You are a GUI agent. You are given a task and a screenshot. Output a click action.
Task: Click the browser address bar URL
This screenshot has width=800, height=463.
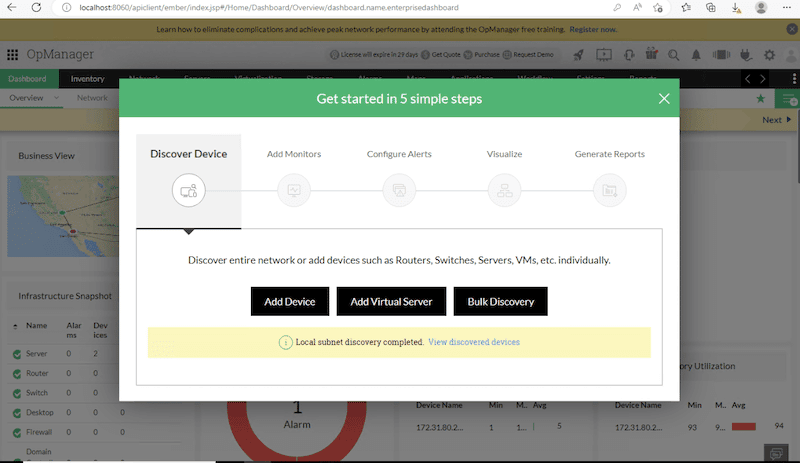pyautogui.click(x=269, y=8)
